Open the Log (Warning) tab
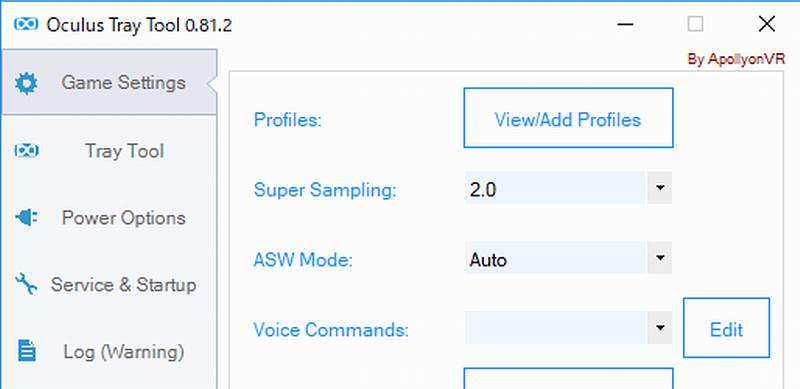800x389 pixels. (109, 352)
